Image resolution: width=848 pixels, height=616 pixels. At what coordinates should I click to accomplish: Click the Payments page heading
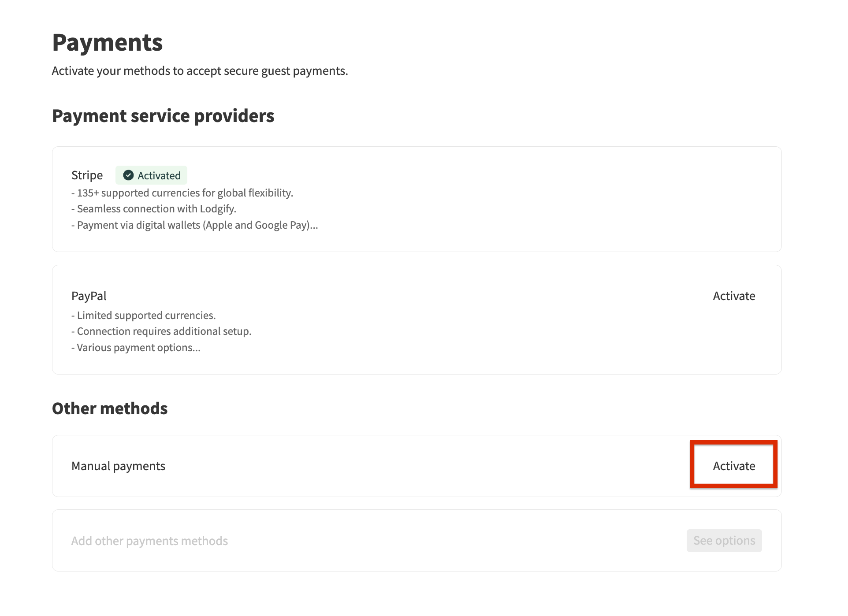[108, 42]
